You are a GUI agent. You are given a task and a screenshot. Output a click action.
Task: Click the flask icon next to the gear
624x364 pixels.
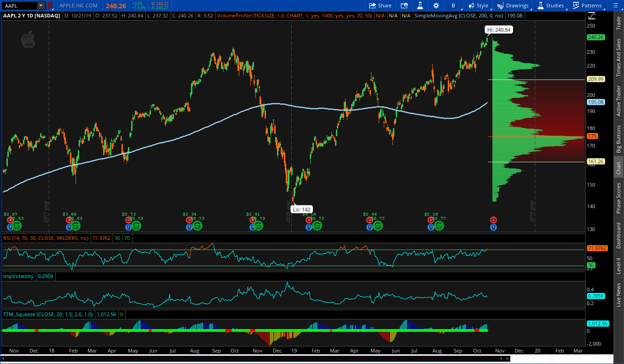pyautogui.click(x=420, y=6)
